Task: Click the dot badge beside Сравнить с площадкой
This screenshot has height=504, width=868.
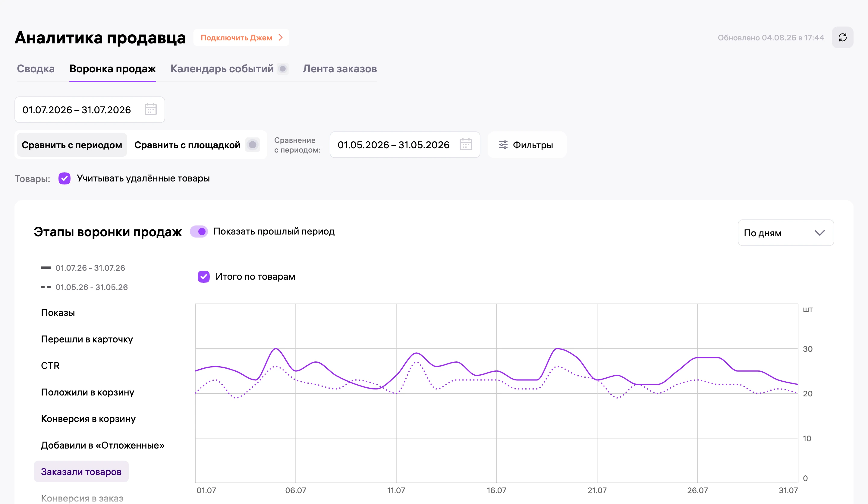Action: click(253, 145)
